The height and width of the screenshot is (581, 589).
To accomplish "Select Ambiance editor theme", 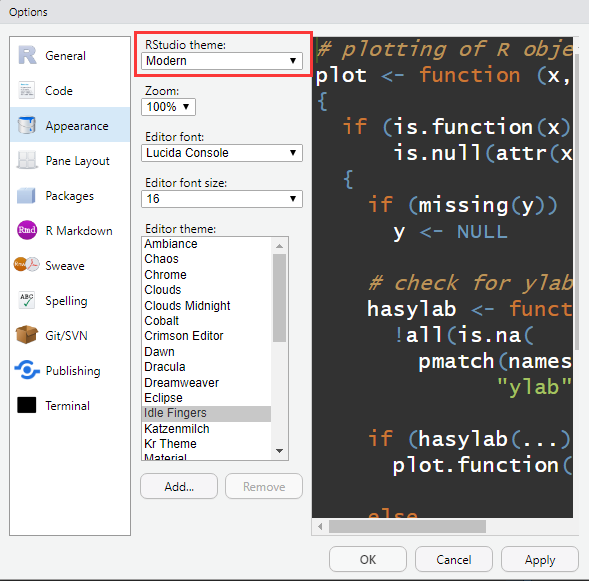I will click(x=206, y=244).
